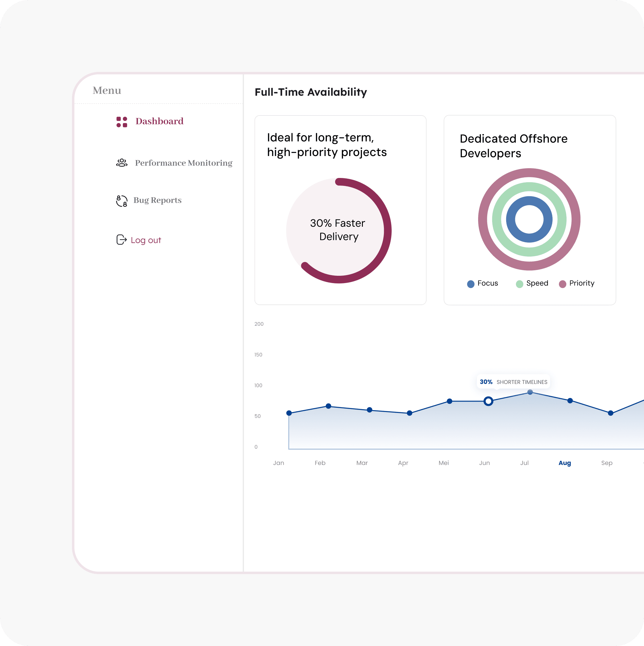Click the Jan data point on chart
644x646 pixels.
coord(289,413)
